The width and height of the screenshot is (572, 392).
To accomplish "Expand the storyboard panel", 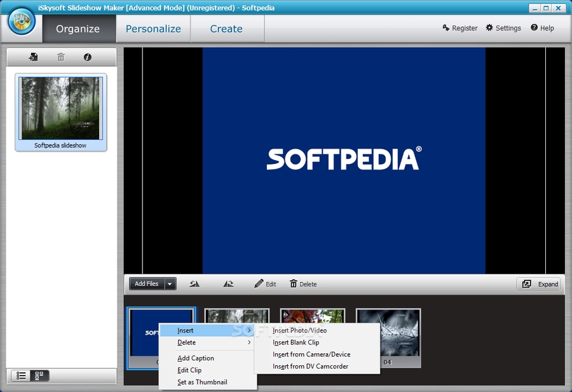I will click(540, 284).
